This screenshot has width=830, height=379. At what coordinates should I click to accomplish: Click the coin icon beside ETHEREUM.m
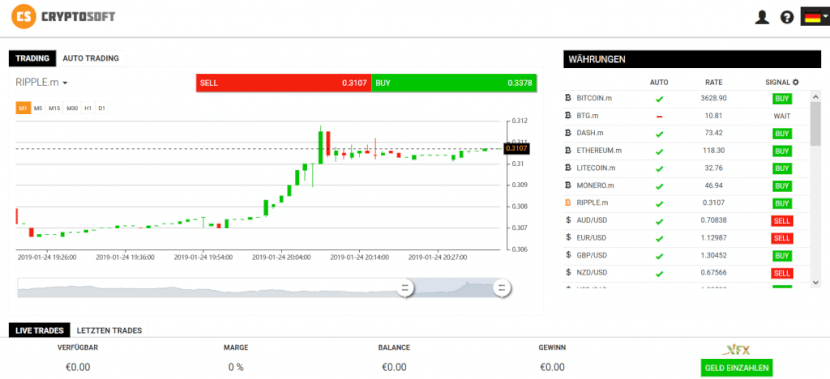point(569,150)
